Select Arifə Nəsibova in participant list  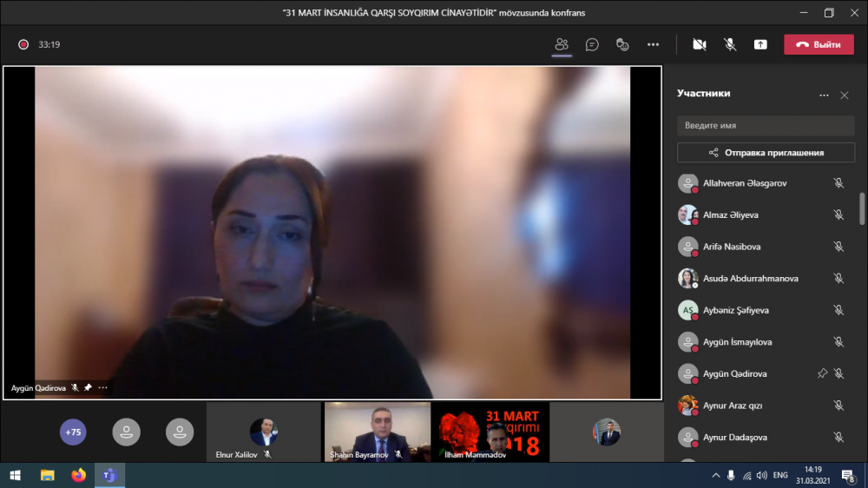coord(732,247)
